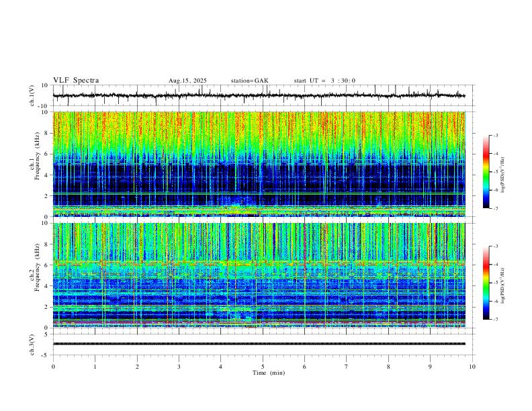
Task: Click the ch.2 colorbar "log(PSD)(V²/Hz)" label
Action: [503, 285]
